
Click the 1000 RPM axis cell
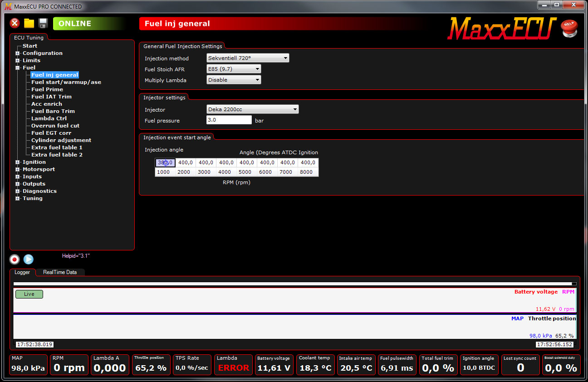(165, 172)
